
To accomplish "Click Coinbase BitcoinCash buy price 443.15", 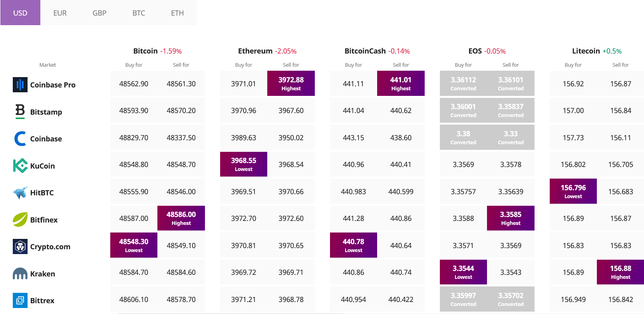I will click(354, 138).
